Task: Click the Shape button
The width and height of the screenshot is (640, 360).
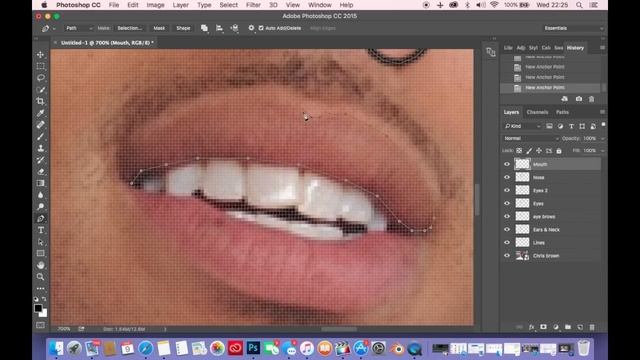Action: click(183, 28)
